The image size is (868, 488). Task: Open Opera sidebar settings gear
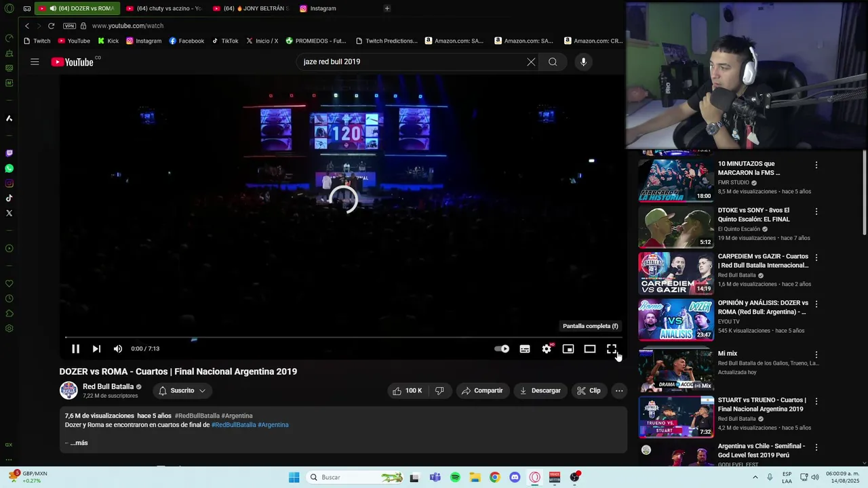9,329
